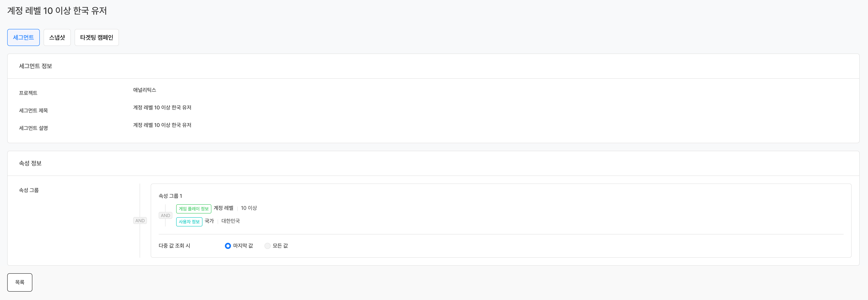The image size is (868, 300).
Task: Click the 애널리틱스 project value
Action: (145, 90)
